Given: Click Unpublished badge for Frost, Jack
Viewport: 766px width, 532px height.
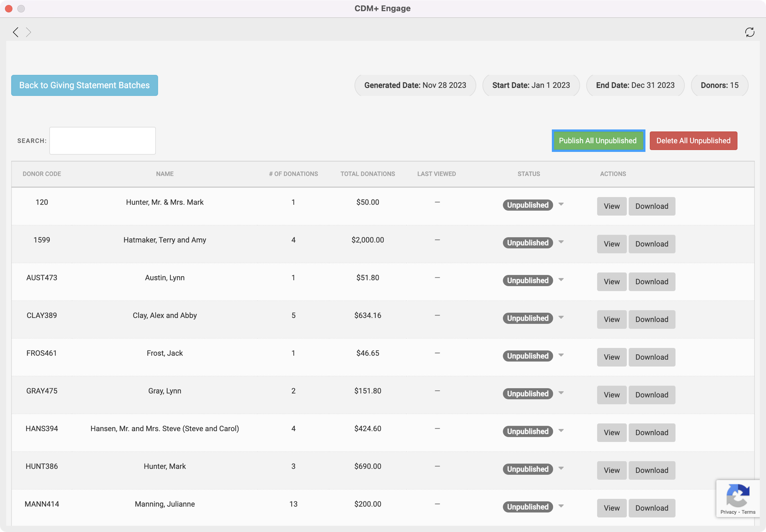Looking at the screenshot, I should tap(528, 356).
